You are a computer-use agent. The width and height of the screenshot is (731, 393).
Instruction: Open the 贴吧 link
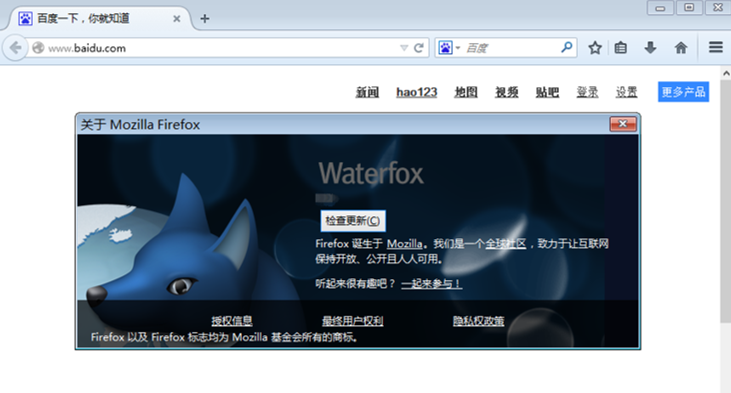(x=547, y=92)
